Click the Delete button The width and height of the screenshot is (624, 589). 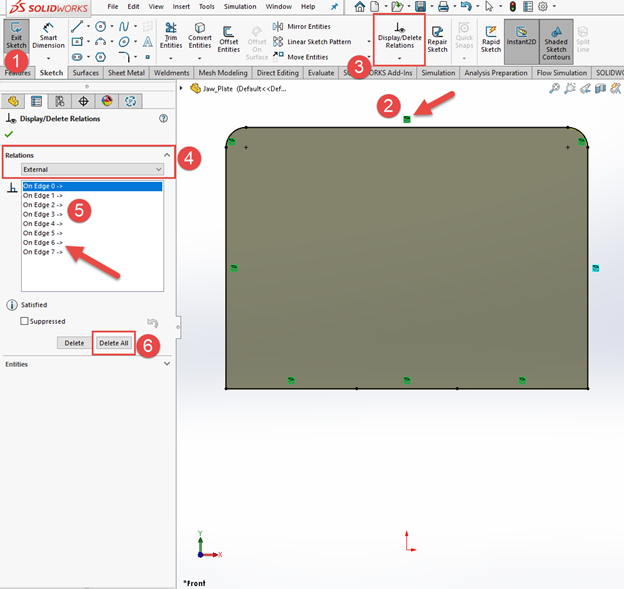[74, 343]
